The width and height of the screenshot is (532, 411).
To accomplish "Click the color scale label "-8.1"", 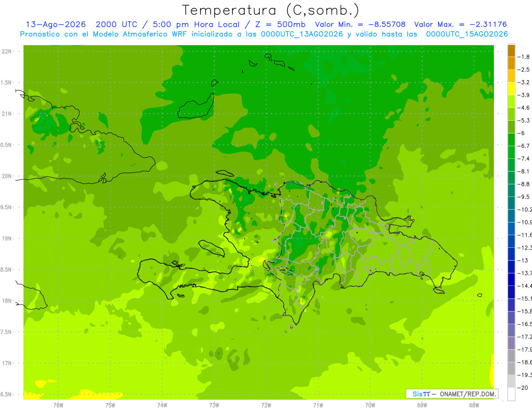I will point(524,171).
